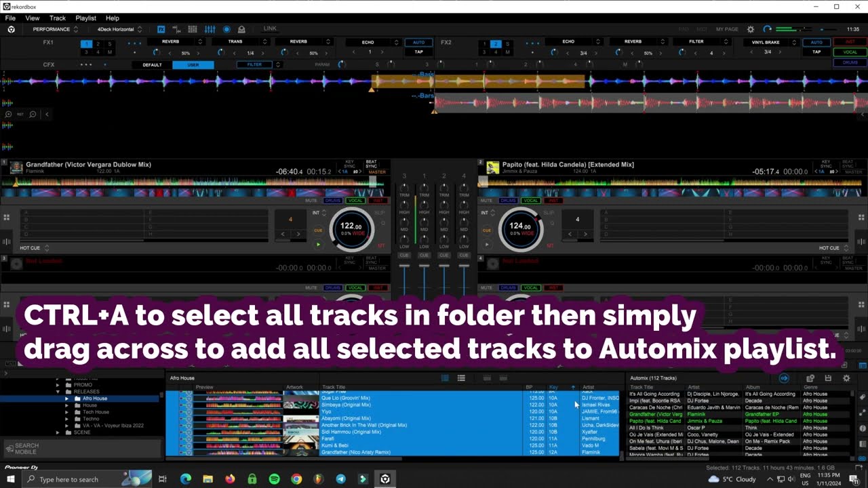Click the rekordbox icon on the taskbar
The height and width of the screenshot is (488, 868).
coord(384,479)
